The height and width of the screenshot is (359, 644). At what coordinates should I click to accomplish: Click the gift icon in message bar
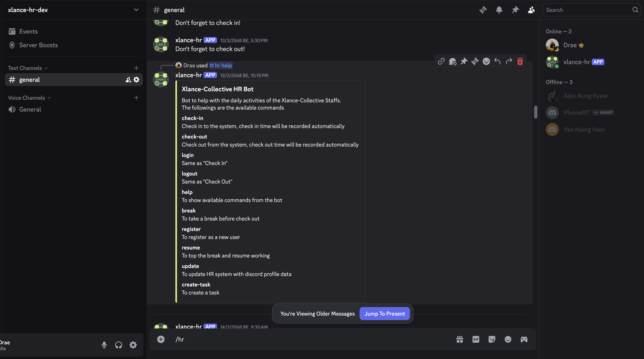(x=460, y=339)
